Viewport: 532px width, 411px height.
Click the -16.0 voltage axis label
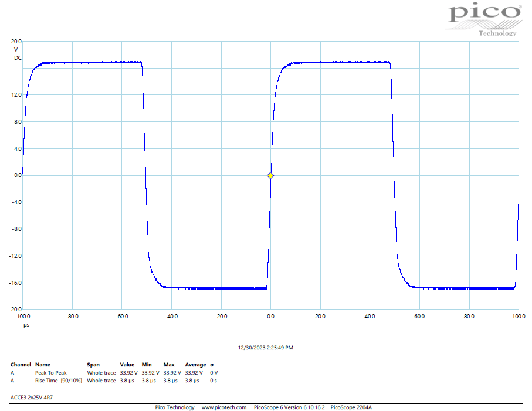[15, 283]
